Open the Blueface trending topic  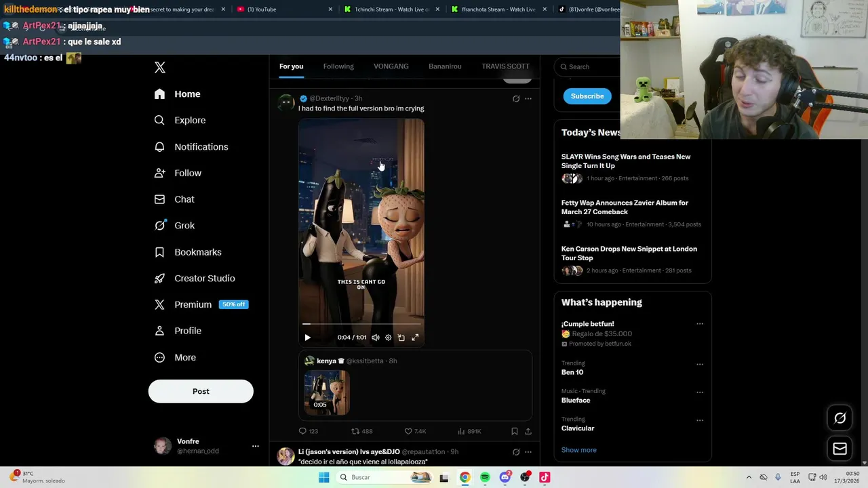[576, 400]
